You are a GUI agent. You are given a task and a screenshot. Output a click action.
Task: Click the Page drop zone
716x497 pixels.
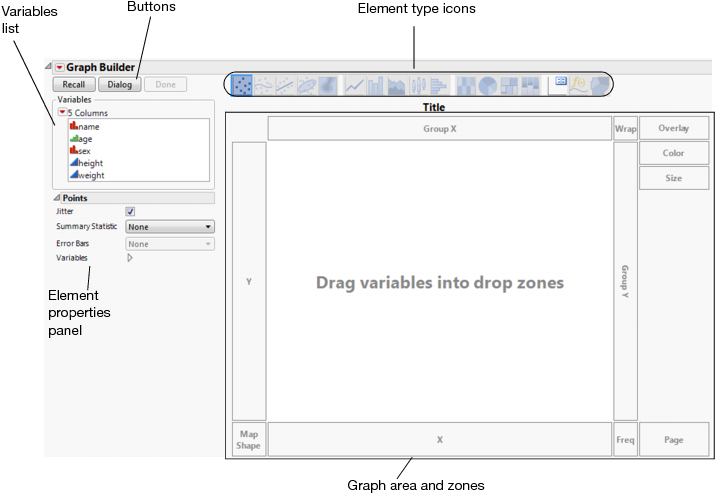674,439
